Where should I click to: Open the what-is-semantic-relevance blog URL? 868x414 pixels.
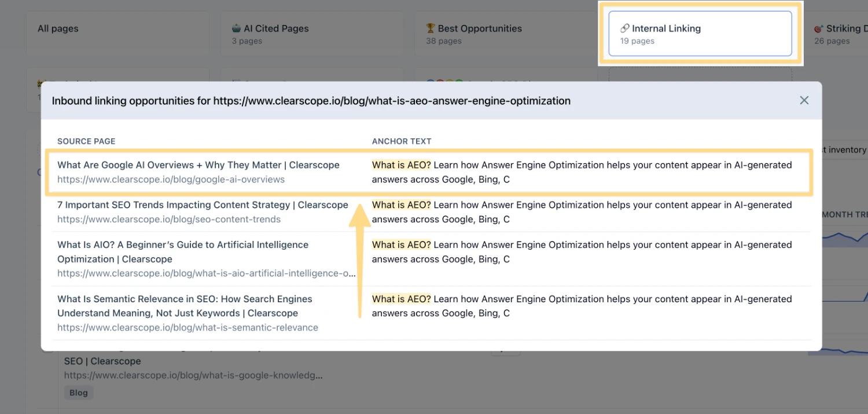(187, 328)
